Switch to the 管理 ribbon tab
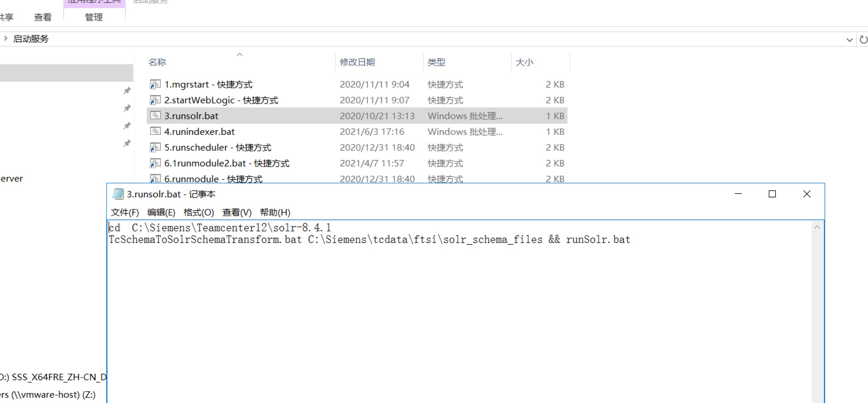The height and width of the screenshot is (403, 868). (94, 17)
